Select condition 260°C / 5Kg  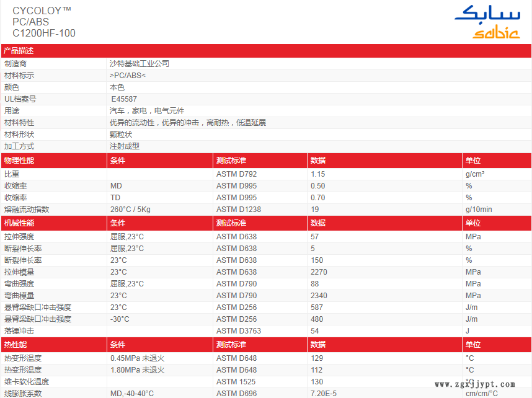(130, 210)
